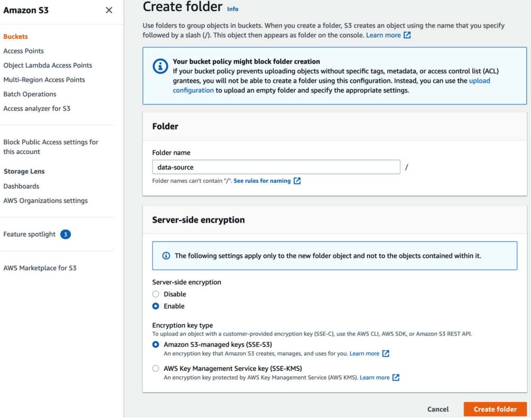Open Object Lambda Access Points
This screenshot has width=531, height=420.
(48, 65)
